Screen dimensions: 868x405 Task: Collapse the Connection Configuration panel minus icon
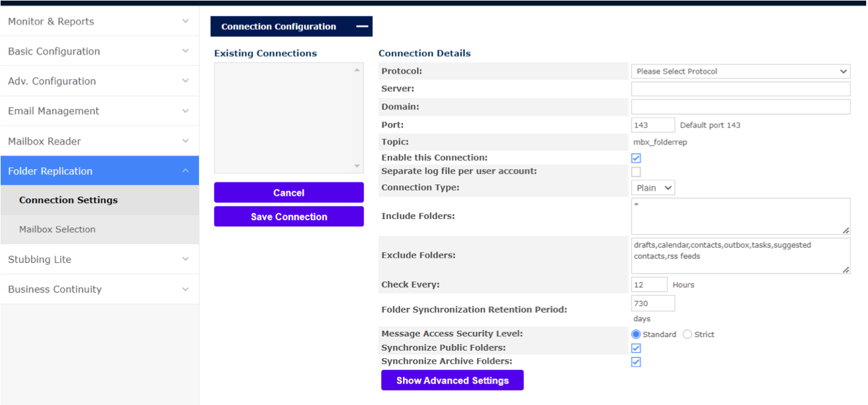point(362,27)
